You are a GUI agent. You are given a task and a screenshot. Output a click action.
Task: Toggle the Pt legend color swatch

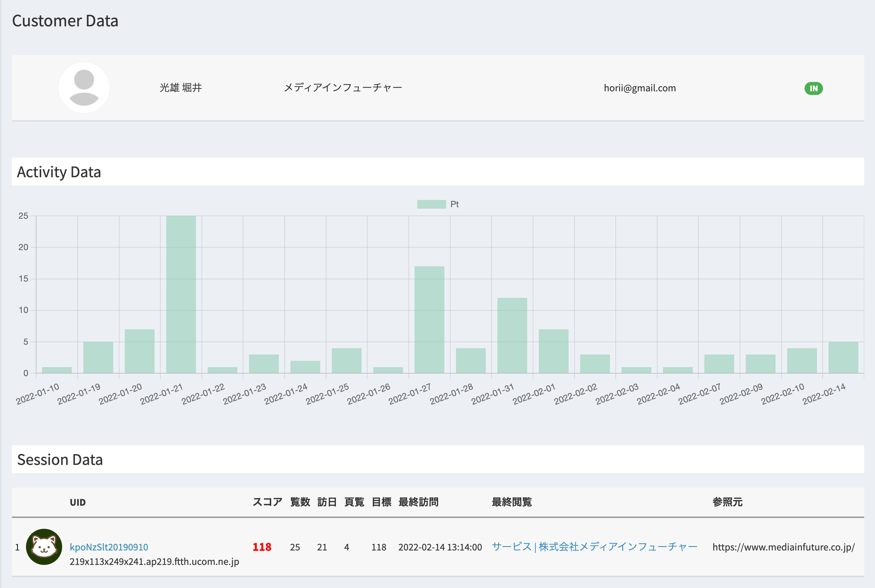coord(431,204)
